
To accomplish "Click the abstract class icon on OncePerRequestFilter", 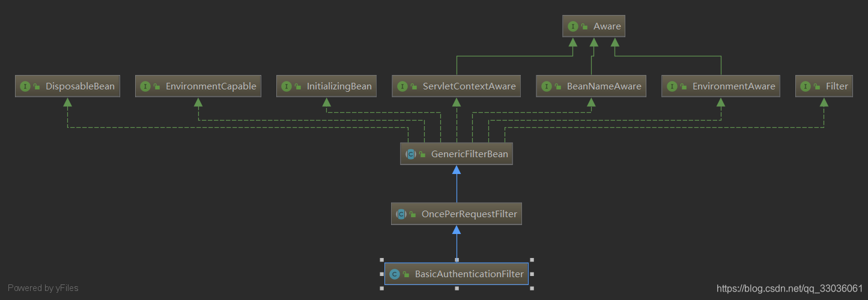I will [401, 214].
